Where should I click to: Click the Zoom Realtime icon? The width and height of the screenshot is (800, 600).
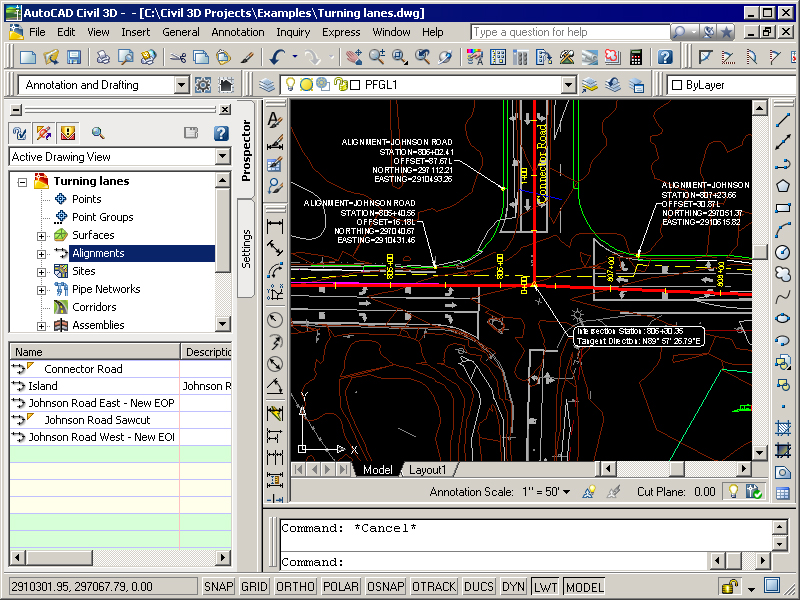click(377, 57)
